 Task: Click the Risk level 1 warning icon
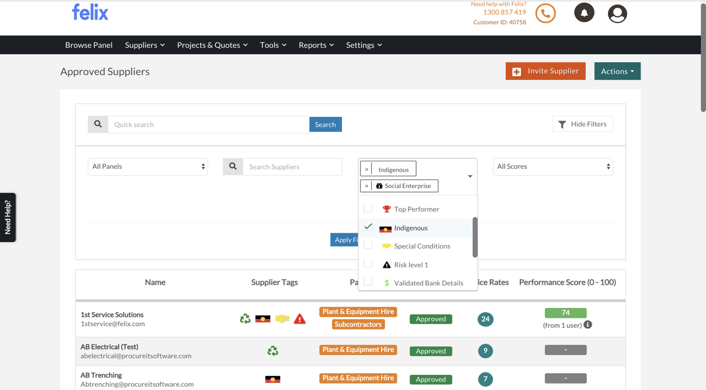386,265
